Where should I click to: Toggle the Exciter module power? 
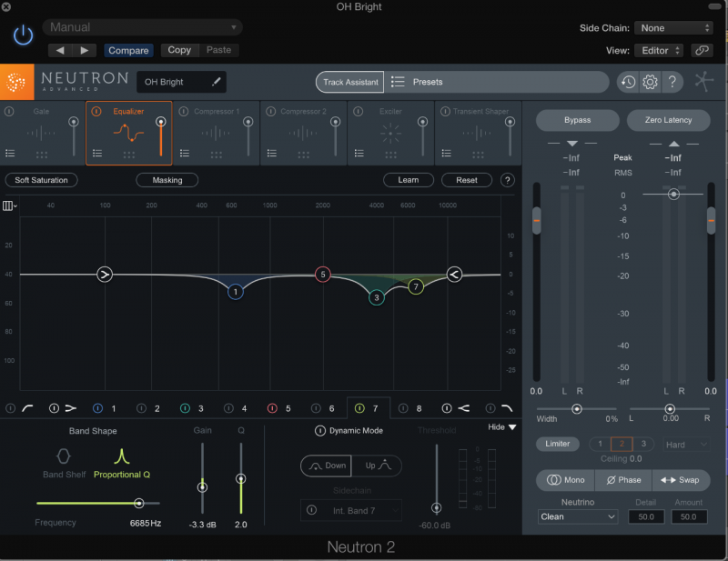[358, 111]
